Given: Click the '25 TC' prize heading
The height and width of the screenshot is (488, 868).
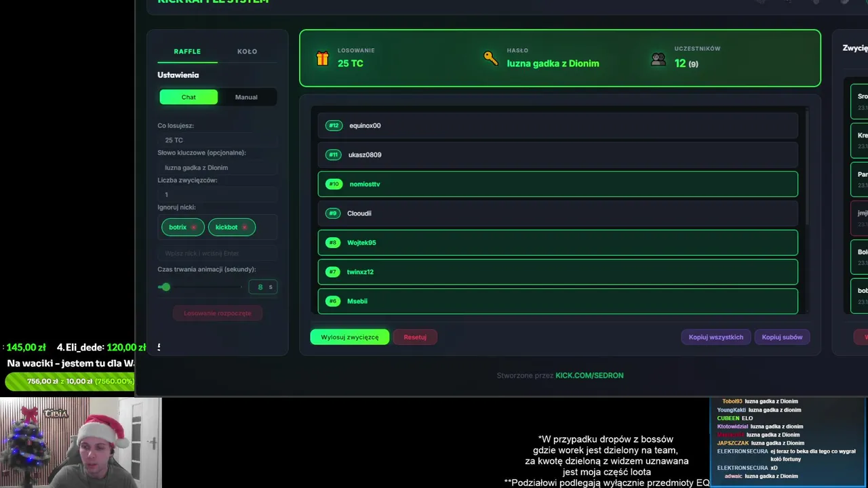Looking at the screenshot, I should 351,63.
